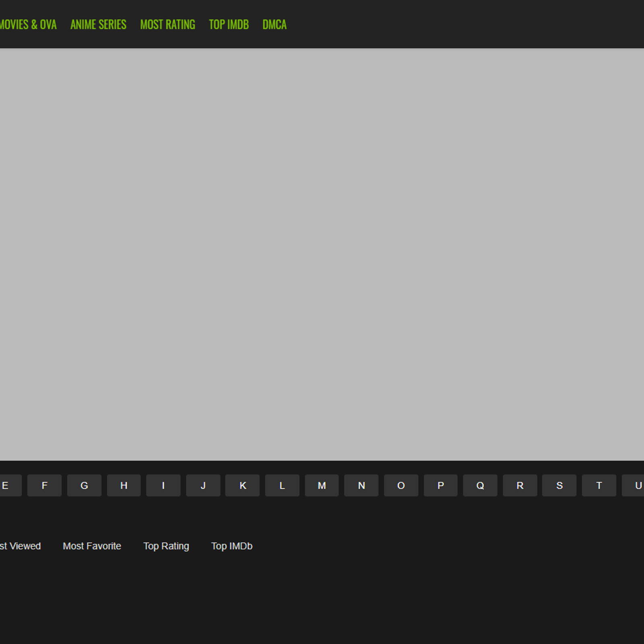Go to the Most Rating page
The image size is (644, 644).
tap(167, 25)
